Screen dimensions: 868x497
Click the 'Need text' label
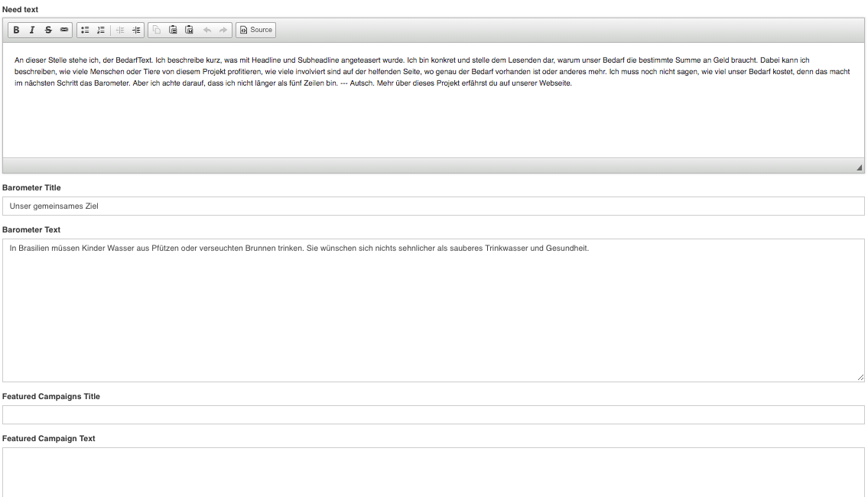click(21, 9)
